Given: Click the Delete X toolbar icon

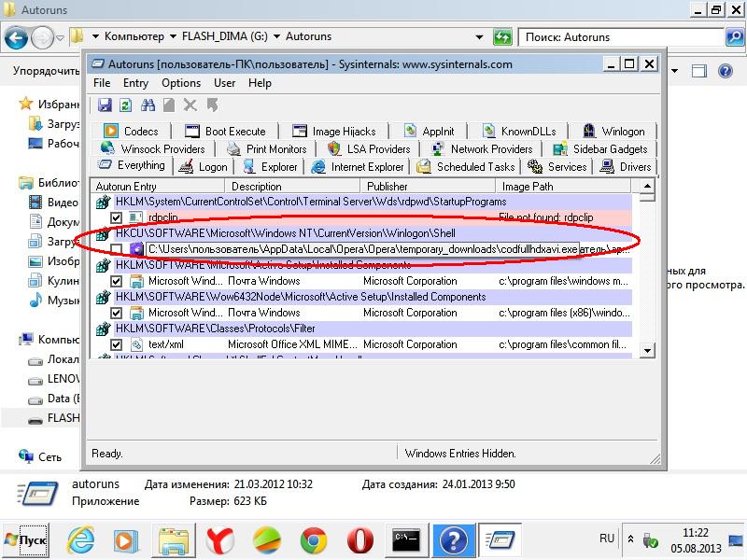Looking at the screenshot, I should tap(190, 105).
